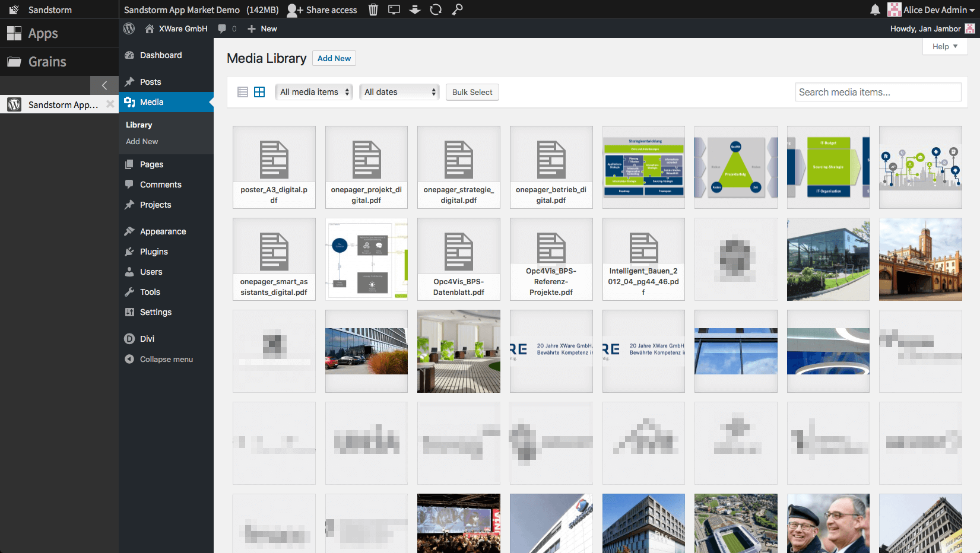Open Add New under Media submenu

[x=142, y=141]
